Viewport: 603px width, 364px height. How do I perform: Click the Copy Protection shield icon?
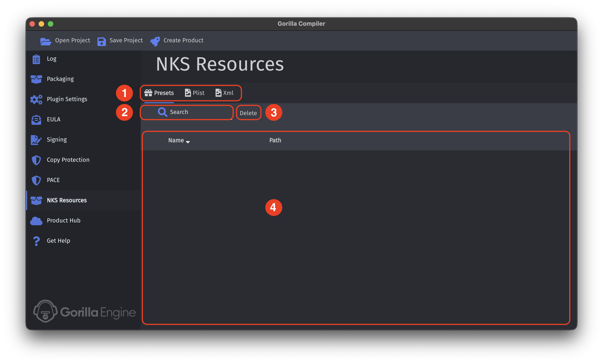[x=36, y=160]
